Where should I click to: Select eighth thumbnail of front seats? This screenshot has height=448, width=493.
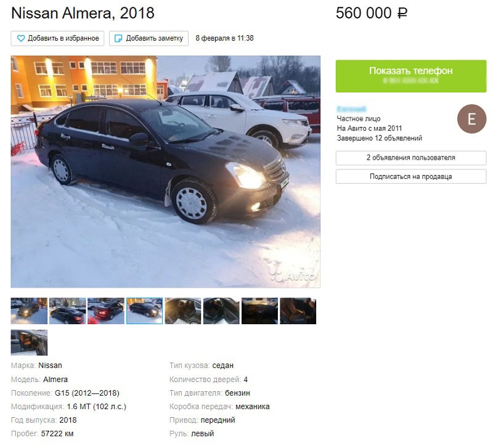coord(298,311)
